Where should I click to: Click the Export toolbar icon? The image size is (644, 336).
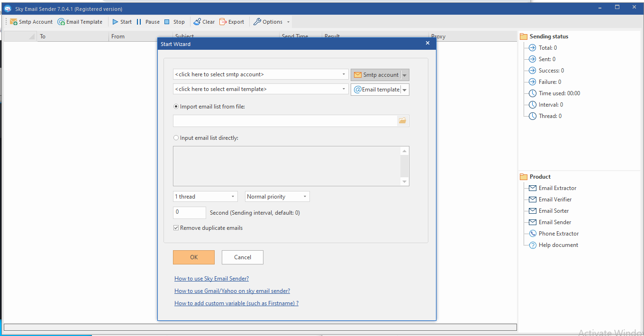point(223,22)
